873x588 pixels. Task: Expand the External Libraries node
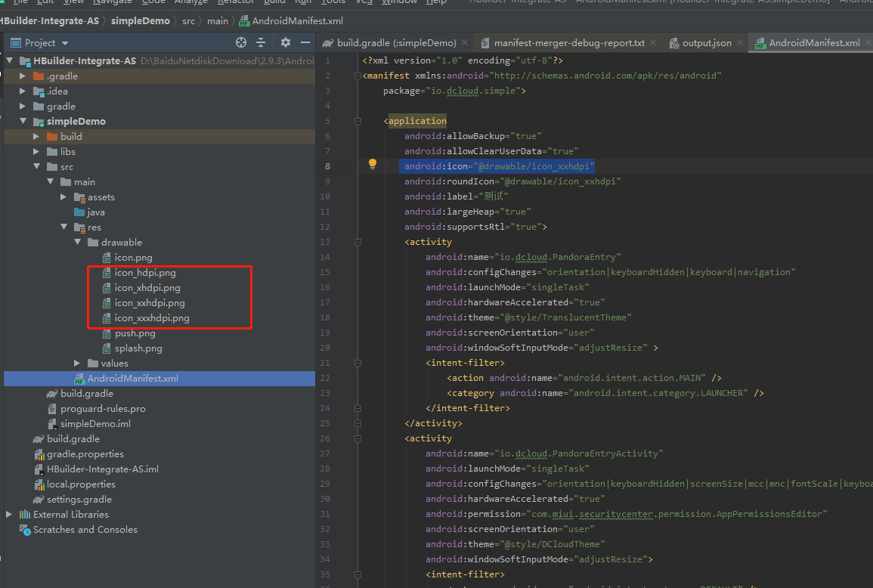coord(8,514)
